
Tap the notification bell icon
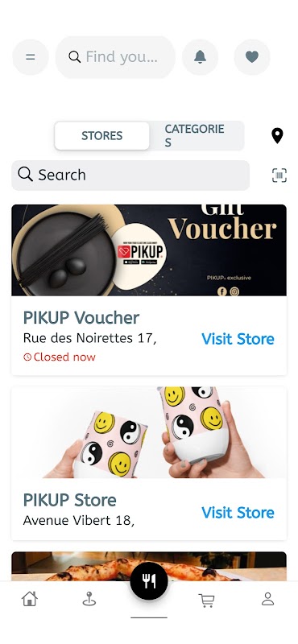(201, 57)
